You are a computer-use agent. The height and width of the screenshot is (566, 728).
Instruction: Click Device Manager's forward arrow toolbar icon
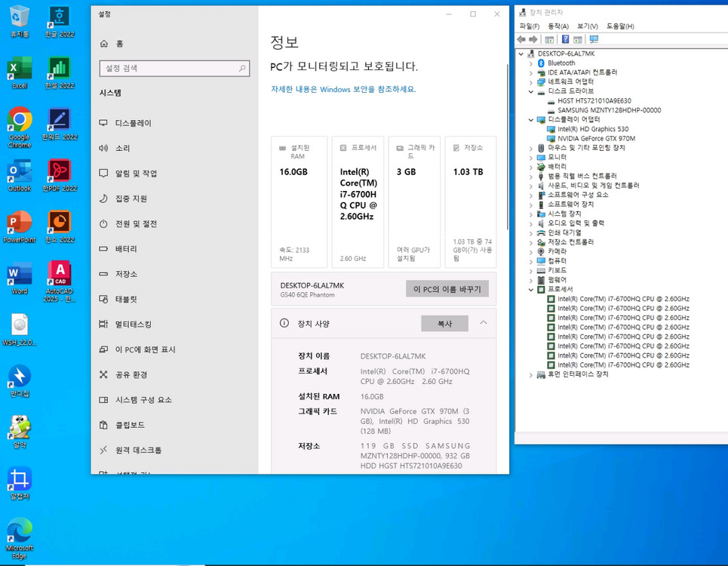point(533,39)
